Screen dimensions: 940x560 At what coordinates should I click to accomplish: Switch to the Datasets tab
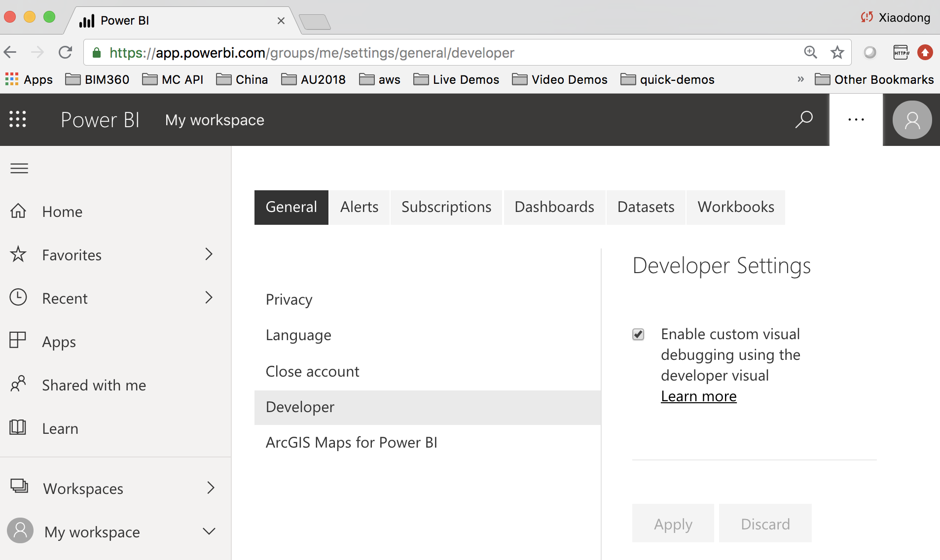click(646, 208)
